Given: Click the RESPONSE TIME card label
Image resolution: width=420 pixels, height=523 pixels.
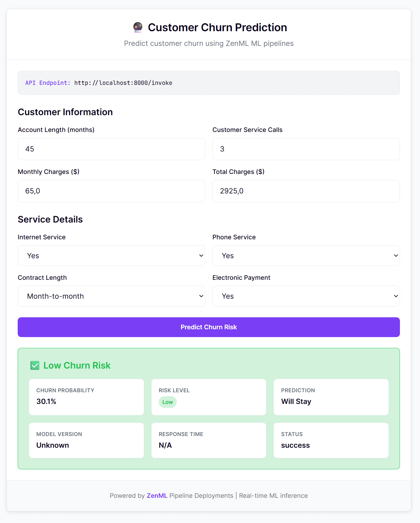Looking at the screenshot, I should 181,434.
